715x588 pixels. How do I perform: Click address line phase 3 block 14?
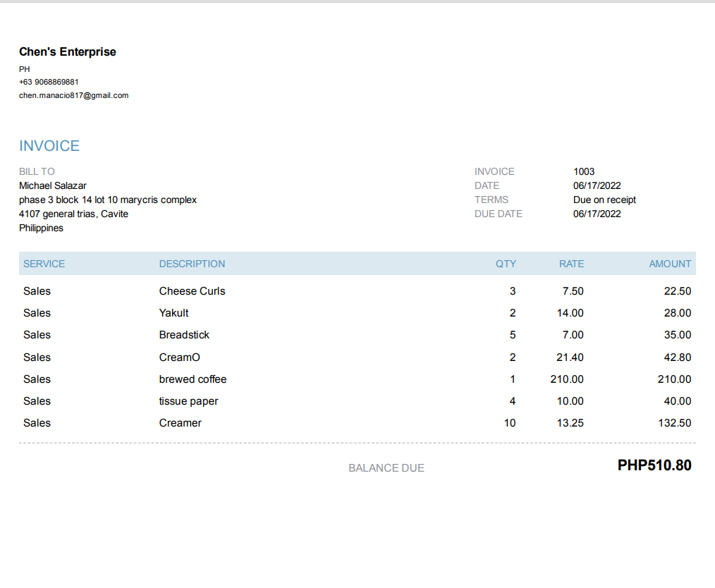(x=108, y=200)
